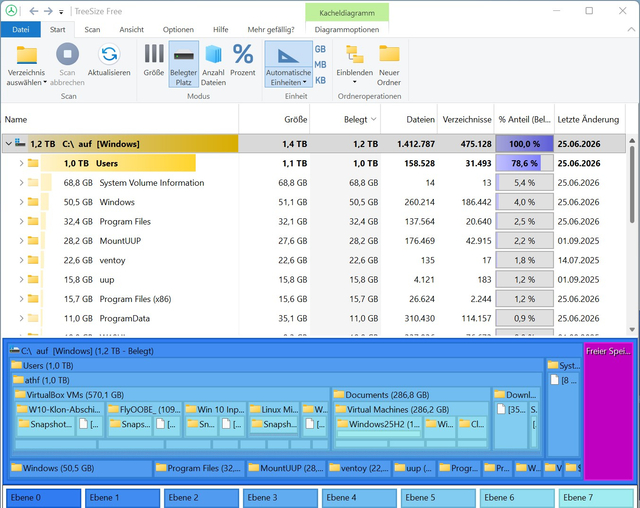The width and height of the screenshot is (640, 508).
Task: Switch mode to Anzahl Dateien
Action: click(213, 64)
